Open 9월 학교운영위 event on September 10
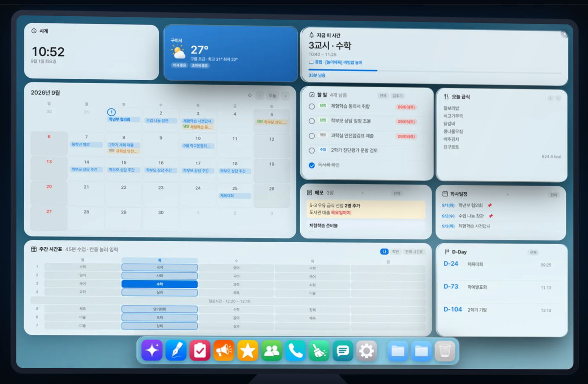This screenshot has height=384, width=588. click(198, 146)
